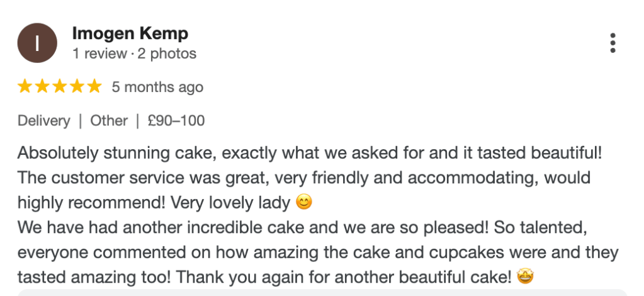644x296 pixels.
Task: Click Imogen Kemp's brown avatar icon
Action: 37,43
